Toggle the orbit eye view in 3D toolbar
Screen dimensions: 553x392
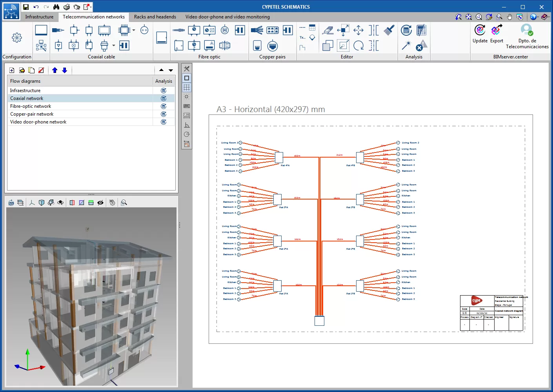tap(60, 203)
